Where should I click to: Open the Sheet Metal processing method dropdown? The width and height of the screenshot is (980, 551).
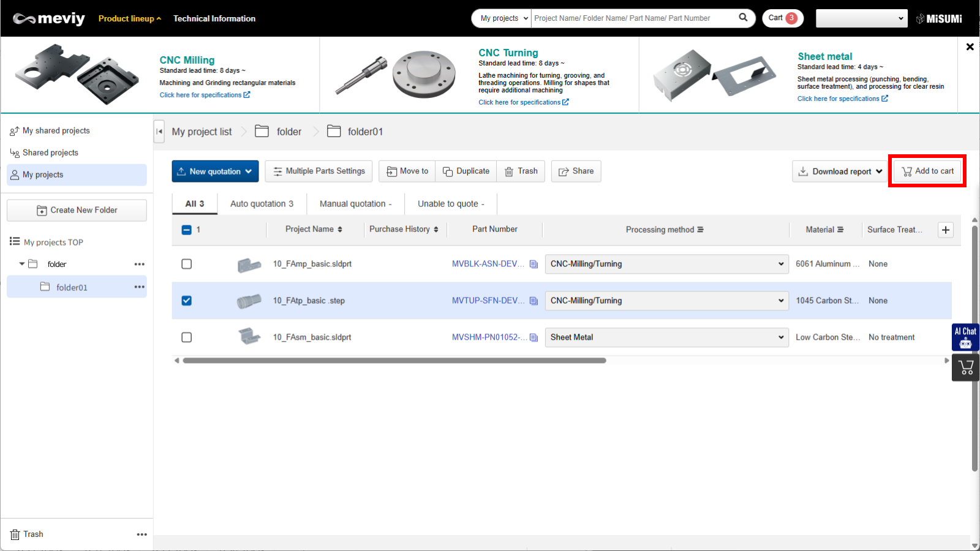(x=666, y=337)
